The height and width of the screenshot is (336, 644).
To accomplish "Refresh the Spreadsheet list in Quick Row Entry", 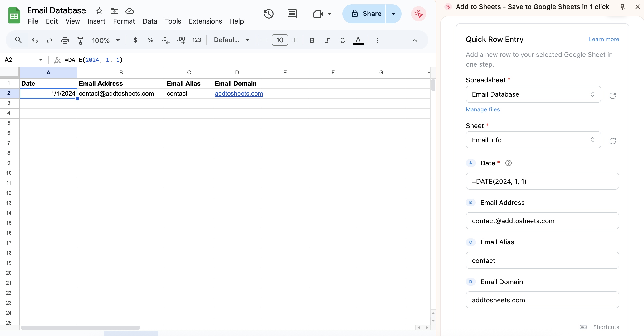I will pyautogui.click(x=613, y=96).
